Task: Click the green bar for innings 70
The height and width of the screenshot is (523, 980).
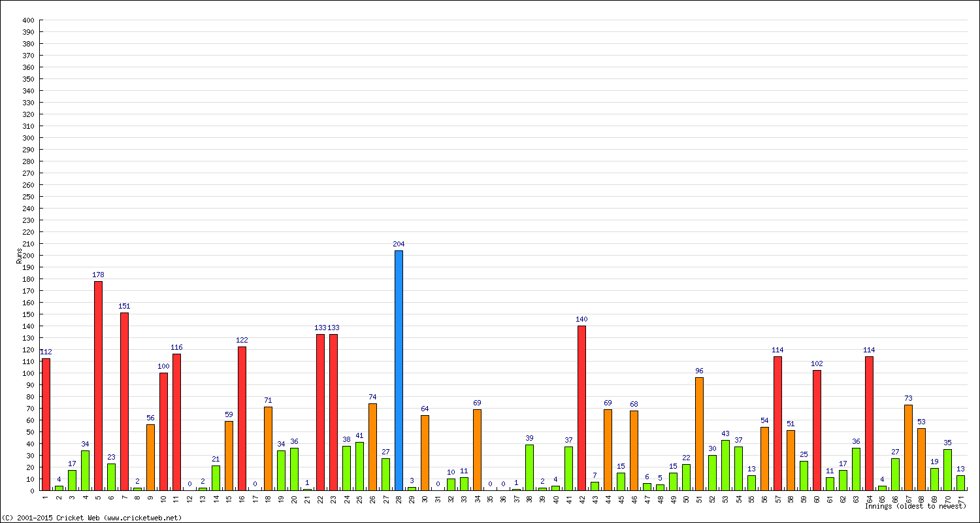Action: click(x=947, y=469)
